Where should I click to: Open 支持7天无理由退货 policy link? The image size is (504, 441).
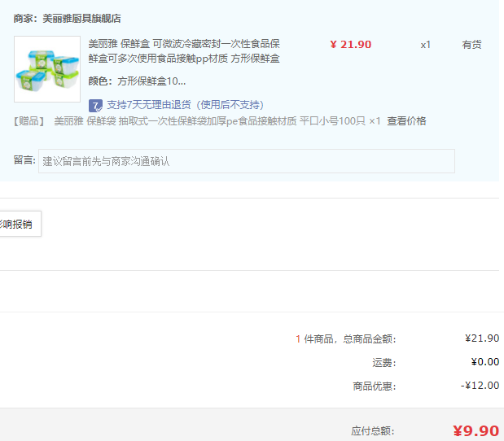tap(186, 105)
